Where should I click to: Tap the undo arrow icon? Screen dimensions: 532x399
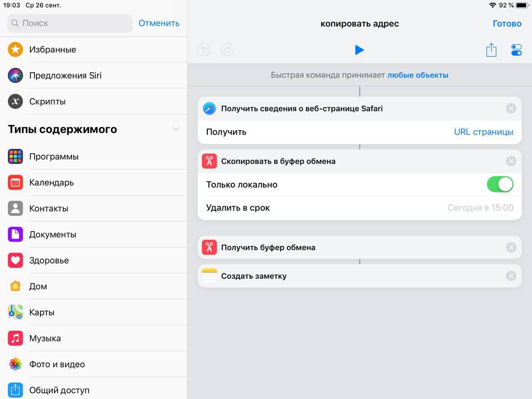pyautogui.click(x=204, y=50)
